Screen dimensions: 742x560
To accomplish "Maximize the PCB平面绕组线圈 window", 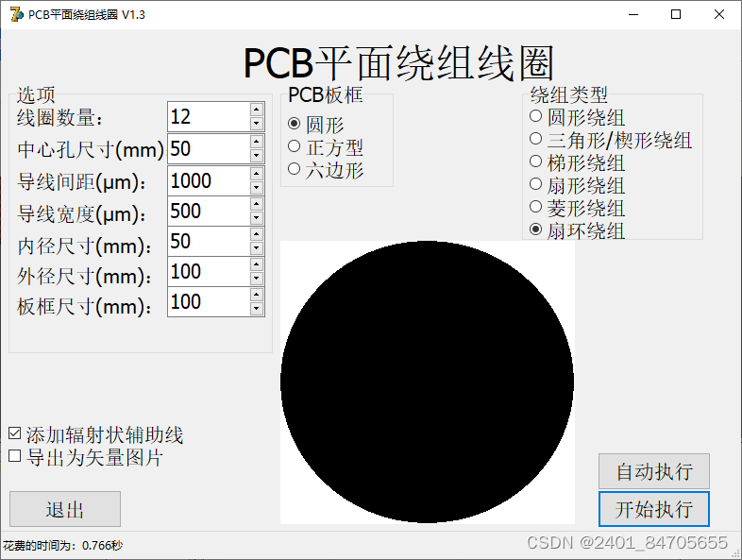I will click(x=676, y=15).
